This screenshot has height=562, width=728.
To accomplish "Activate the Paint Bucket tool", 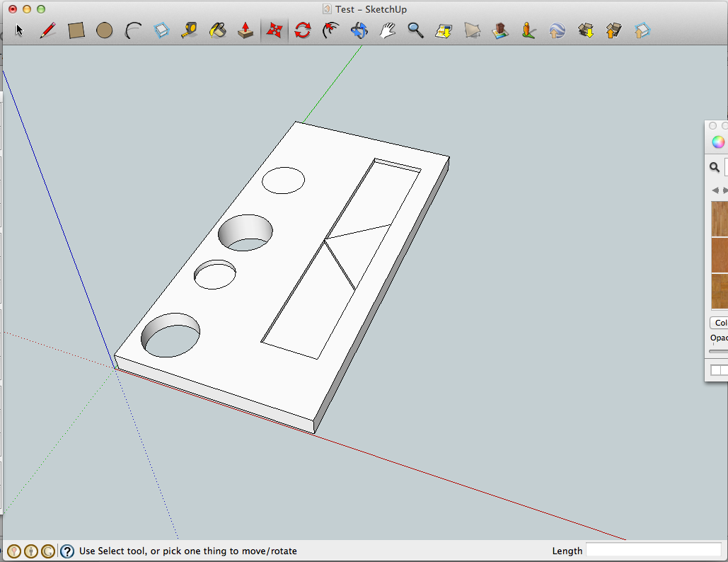I will pyautogui.click(x=218, y=30).
